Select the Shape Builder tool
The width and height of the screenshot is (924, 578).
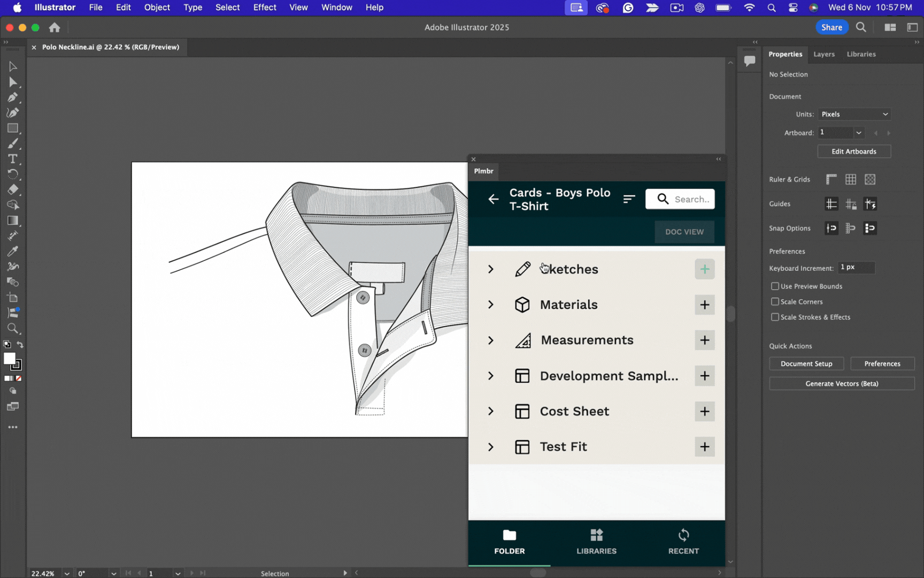[13, 205]
